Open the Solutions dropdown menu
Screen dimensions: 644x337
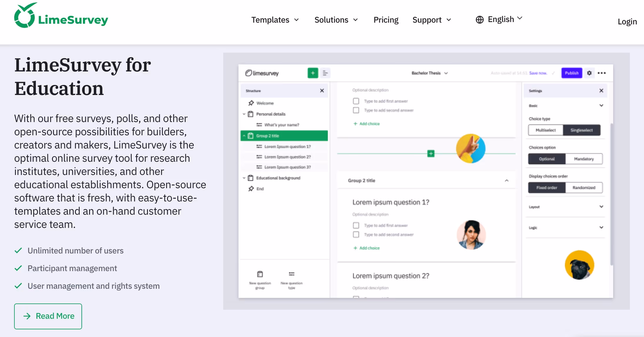pyautogui.click(x=336, y=20)
